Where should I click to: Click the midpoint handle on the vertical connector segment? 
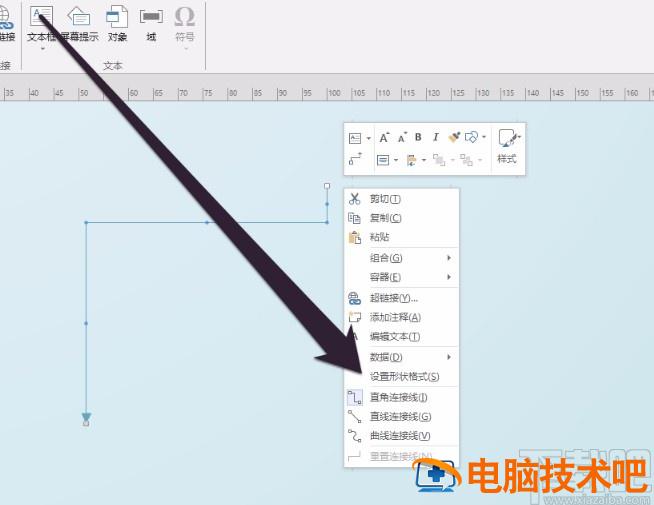point(86,323)
